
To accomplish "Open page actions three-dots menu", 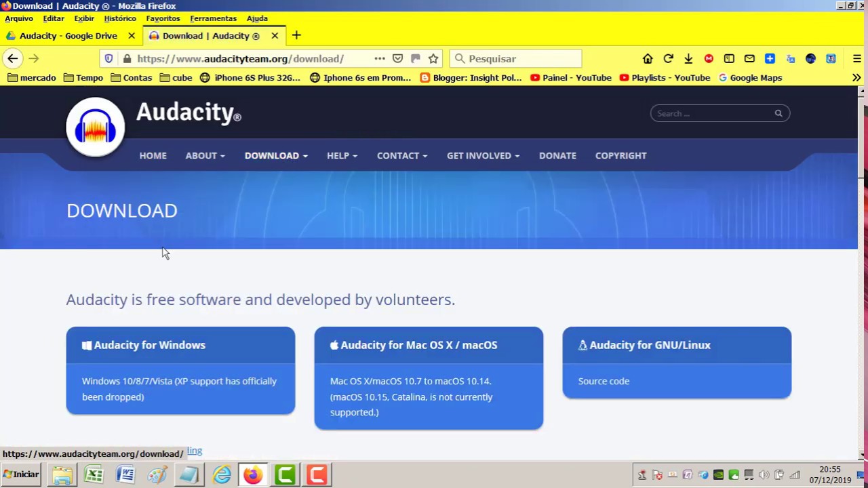I will click(x=380, y=59).
